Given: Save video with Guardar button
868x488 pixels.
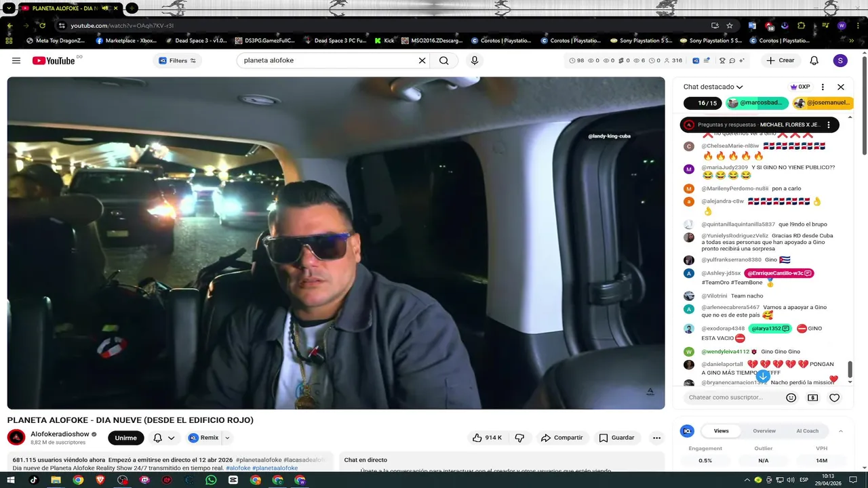Looking at the screenshot, I should point(617,438).
